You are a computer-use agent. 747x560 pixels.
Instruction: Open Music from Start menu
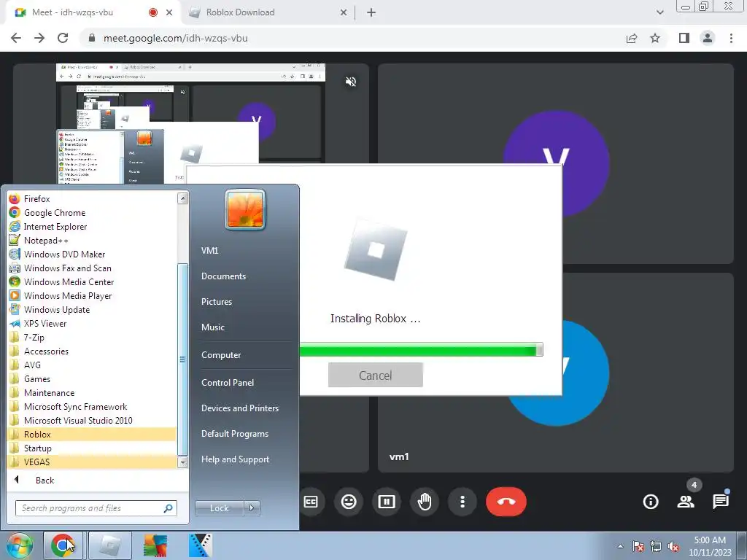(x=212, y=327)
